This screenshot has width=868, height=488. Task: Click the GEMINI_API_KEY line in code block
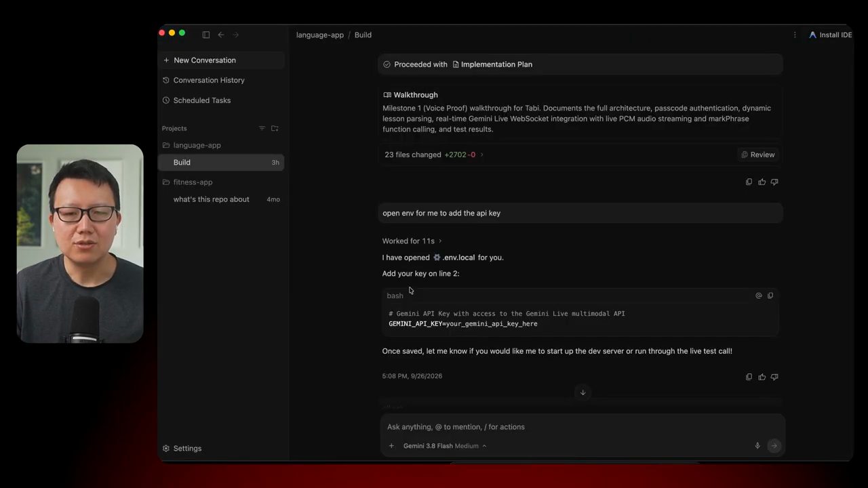coord(462,324)
